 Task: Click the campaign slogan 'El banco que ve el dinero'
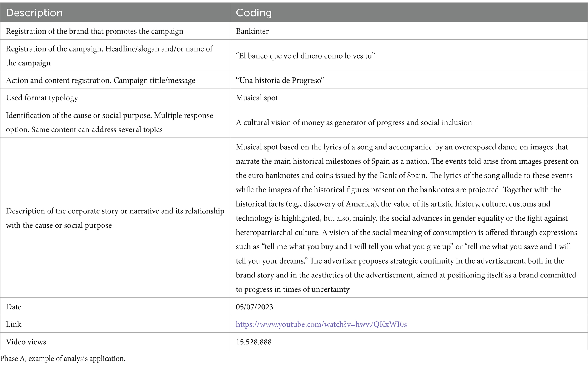[x=305, y=56]
